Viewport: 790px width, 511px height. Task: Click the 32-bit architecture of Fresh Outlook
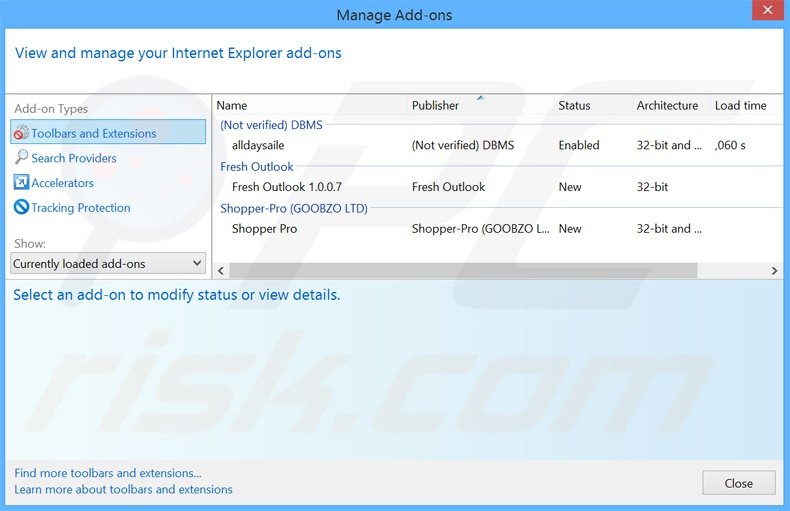[x=652, y=187]
